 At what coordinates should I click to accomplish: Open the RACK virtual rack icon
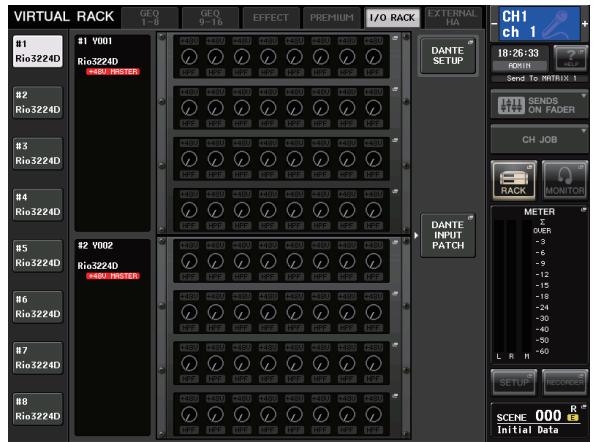tap(514, 180)
